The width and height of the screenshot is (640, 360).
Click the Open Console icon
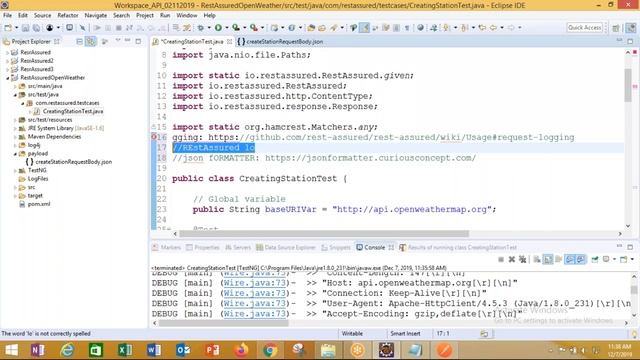pos(623,260)
